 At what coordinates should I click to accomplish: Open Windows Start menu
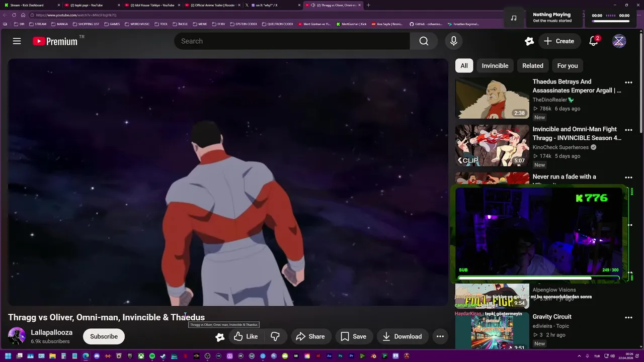8,356
